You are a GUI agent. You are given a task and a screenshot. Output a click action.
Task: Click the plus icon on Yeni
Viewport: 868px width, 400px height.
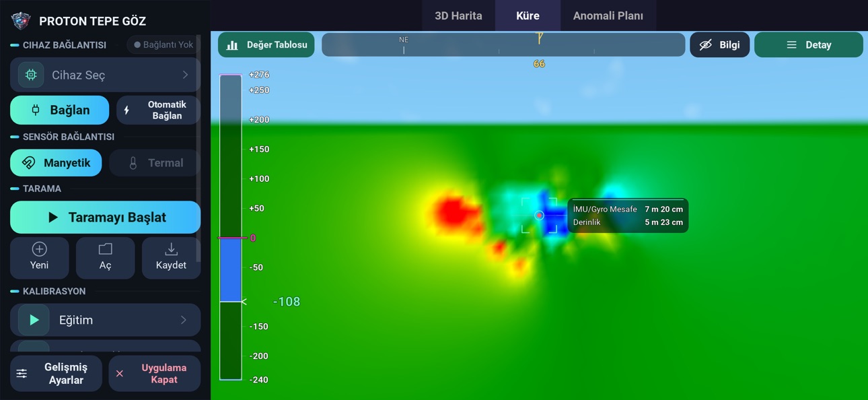click(x=39, y=249)
